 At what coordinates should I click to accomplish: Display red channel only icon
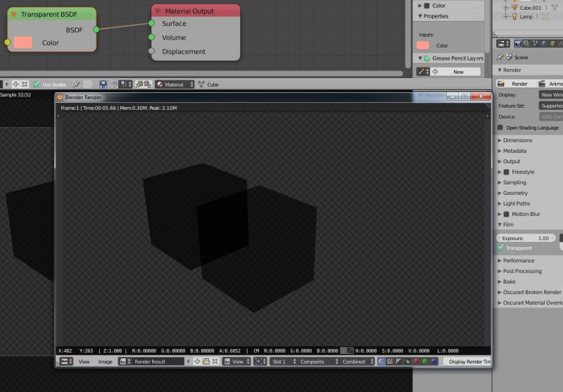pyautogui.click(x=416, y=362)
